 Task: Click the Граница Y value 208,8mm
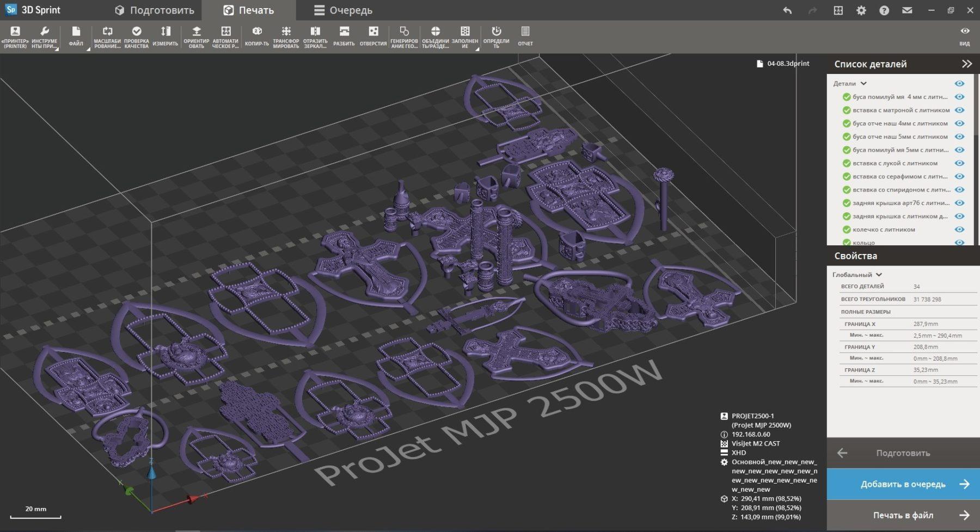[x=926, y=347]
